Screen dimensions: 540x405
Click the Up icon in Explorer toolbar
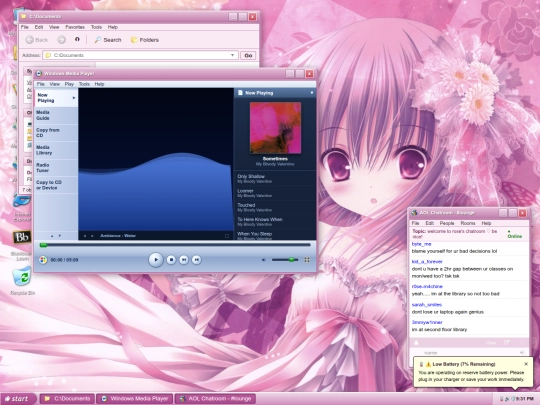coord(77,40)
